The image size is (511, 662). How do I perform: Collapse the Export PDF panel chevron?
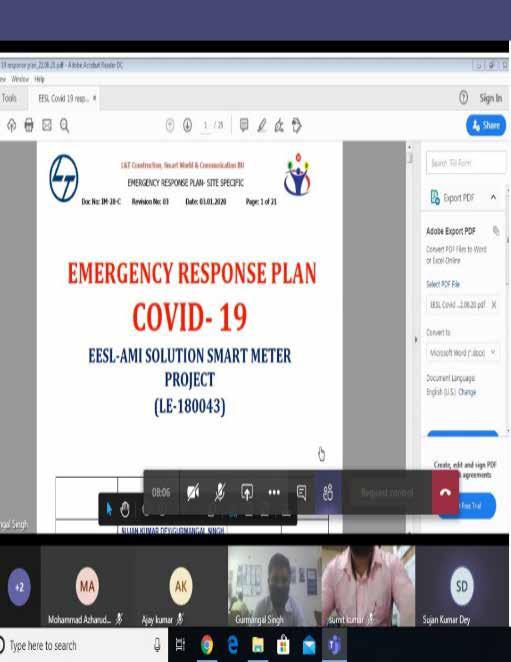(493, 197)
